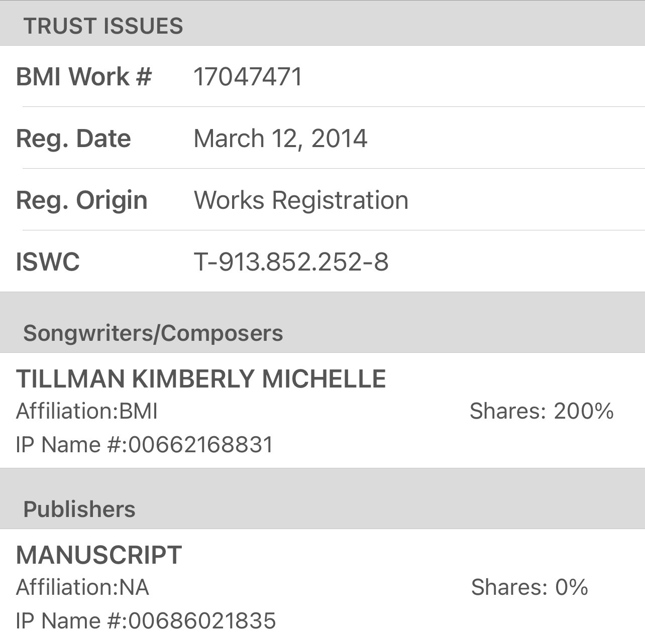Select the Shares: 200% value
Image resolution: width=645 pixels, height=644 pixels.
point(542,411)
